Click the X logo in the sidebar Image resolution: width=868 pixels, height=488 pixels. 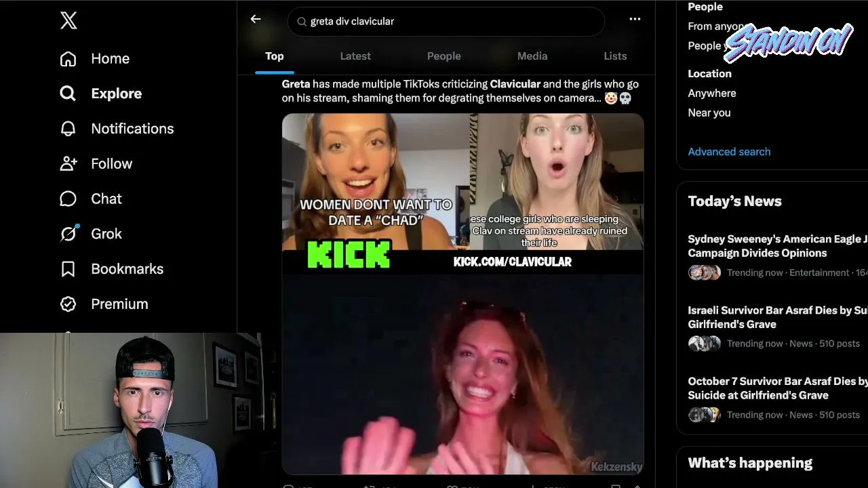click(x=68, y=21)
